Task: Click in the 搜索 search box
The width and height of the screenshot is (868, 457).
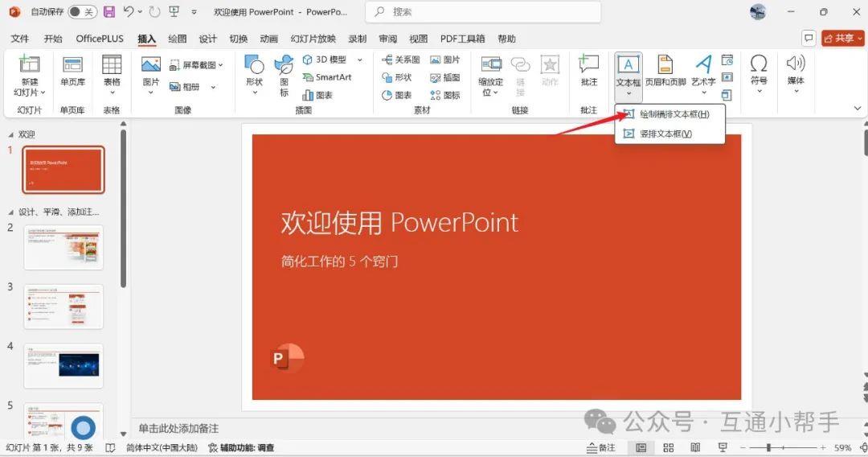Action: click(x=483, y=11)
